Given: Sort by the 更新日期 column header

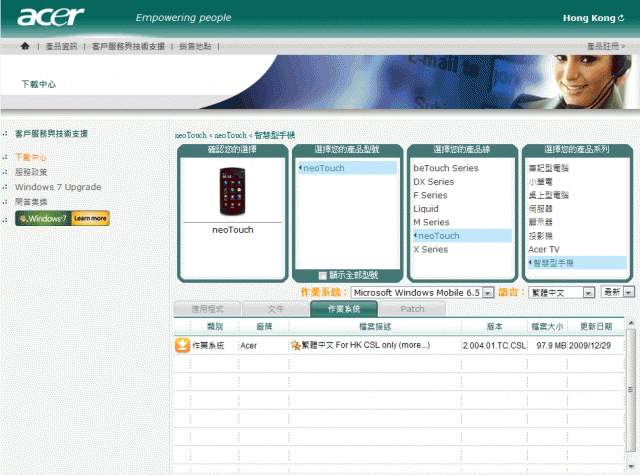Looking at the screenshot, I should 596,326.
